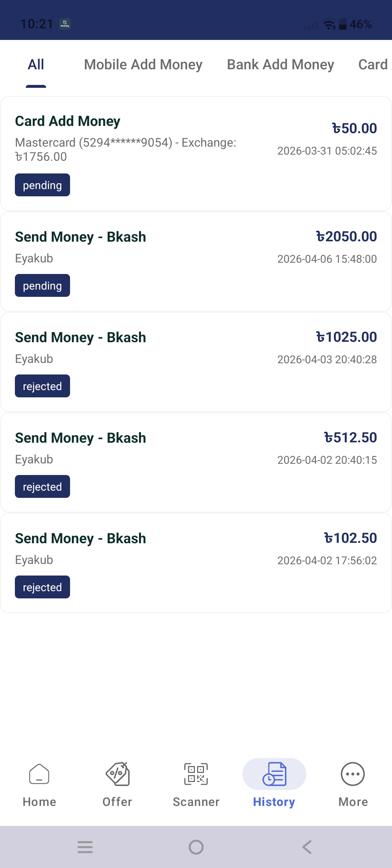
Task: Switch to the All tab
Action: pyautogui.click(x=36, y=65)
